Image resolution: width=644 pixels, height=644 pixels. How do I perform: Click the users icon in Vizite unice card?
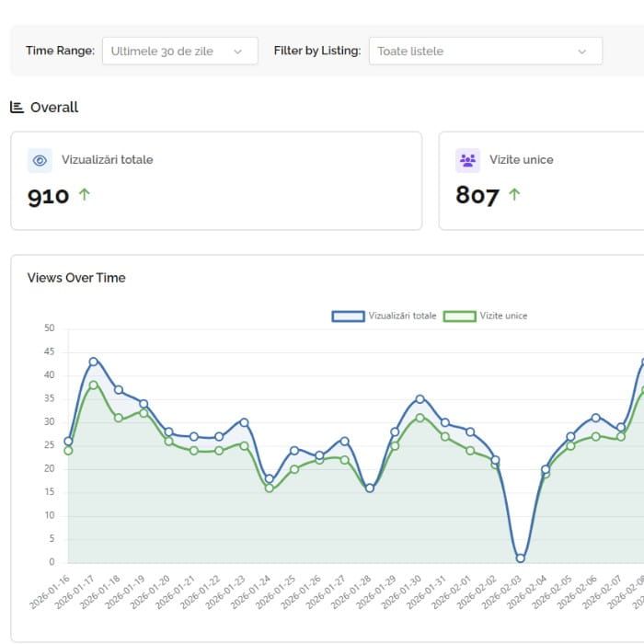(467, 160)
